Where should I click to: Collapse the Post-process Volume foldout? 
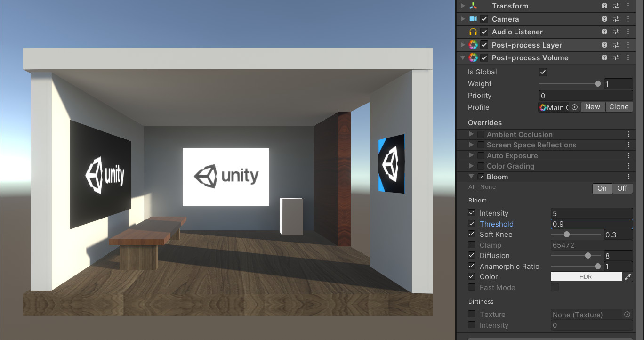point(463,58)
